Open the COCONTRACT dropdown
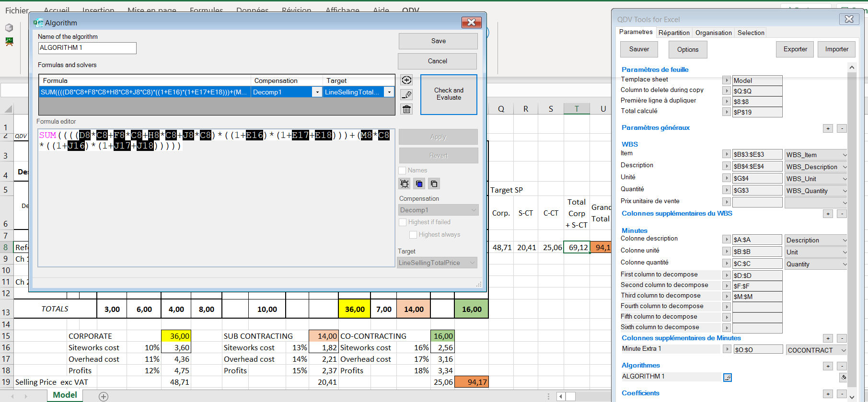The width and height of the screenshot is (868, 402). tap(816, 350)
